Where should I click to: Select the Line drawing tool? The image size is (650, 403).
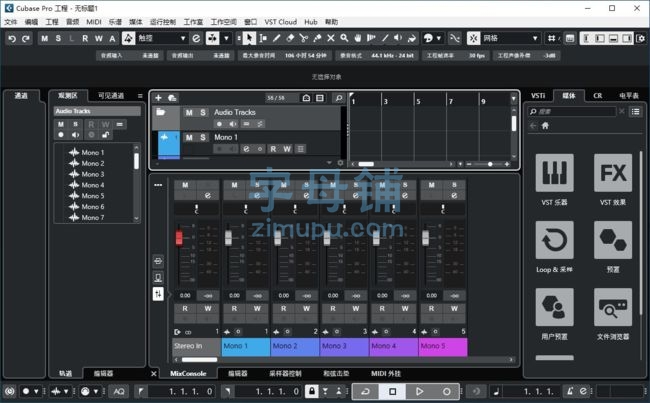click(x=385, y=39)
